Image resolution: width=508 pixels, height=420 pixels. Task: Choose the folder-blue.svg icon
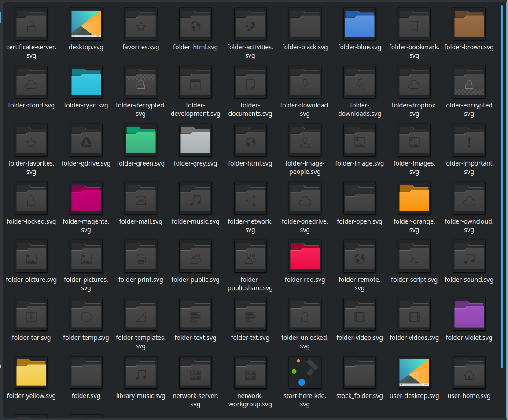pos(360,24)
